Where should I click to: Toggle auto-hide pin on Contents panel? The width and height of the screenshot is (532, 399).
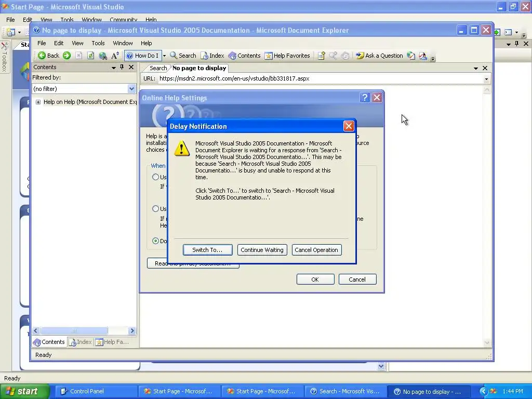[122, 67]
